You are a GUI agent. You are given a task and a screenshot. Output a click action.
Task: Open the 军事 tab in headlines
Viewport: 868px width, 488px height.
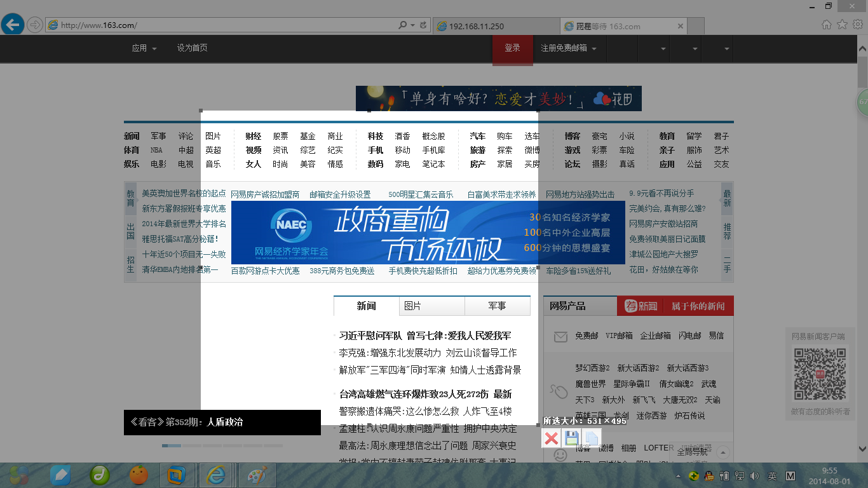point(497,306)
